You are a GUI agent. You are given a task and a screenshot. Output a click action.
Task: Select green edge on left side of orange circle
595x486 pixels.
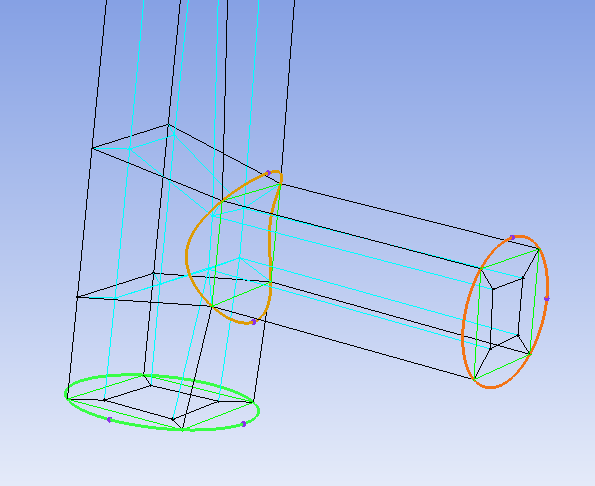tap(477, 324)
